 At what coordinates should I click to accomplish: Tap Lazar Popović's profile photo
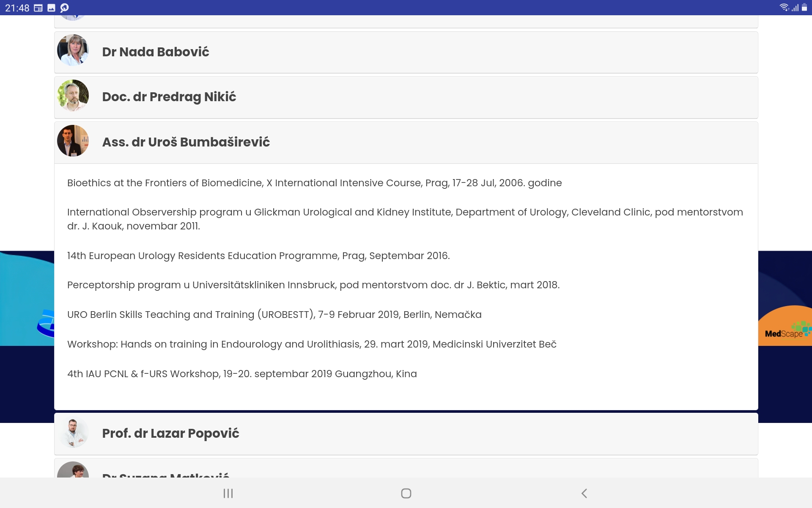(x=73, y=432)
